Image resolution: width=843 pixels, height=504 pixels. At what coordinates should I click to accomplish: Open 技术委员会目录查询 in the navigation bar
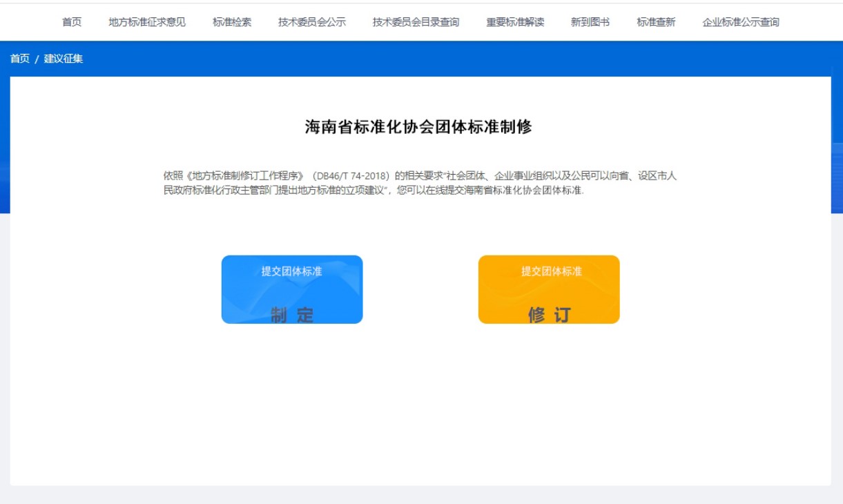tap(416, 22)
